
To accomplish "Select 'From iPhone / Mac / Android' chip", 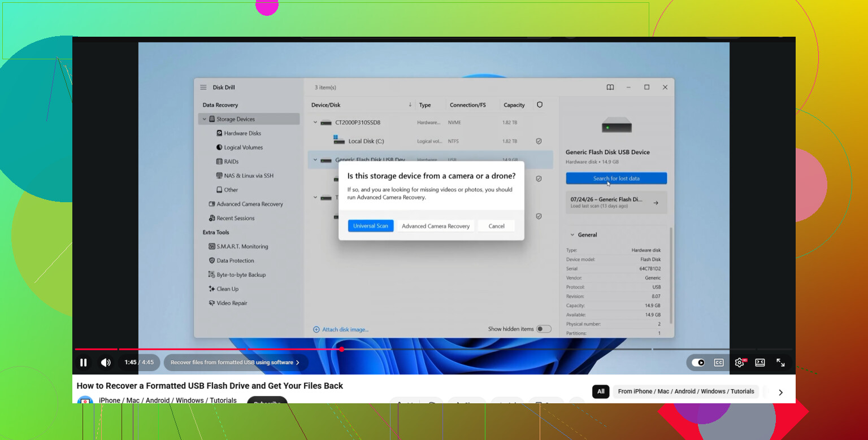I will click(x=686, y=391).
